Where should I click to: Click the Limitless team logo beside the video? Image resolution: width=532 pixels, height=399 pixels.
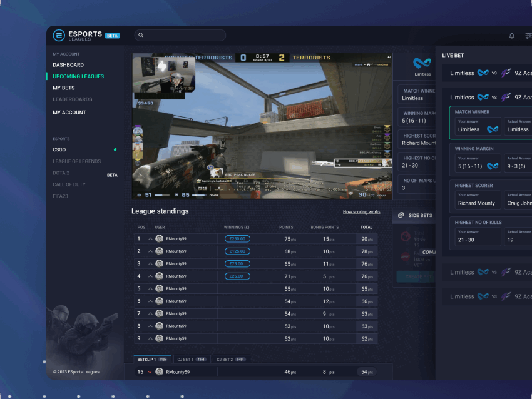422,63
